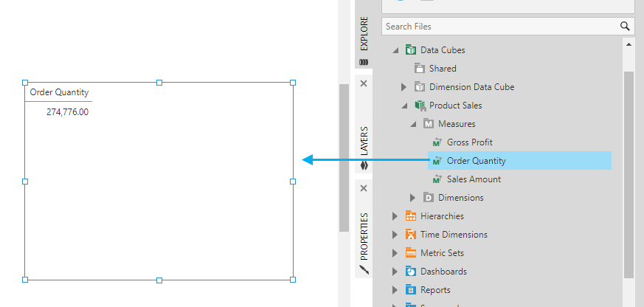This screenshot has height=307, width=644.
Task: Click the Search Files input box
Action: (x=508, y=27)
